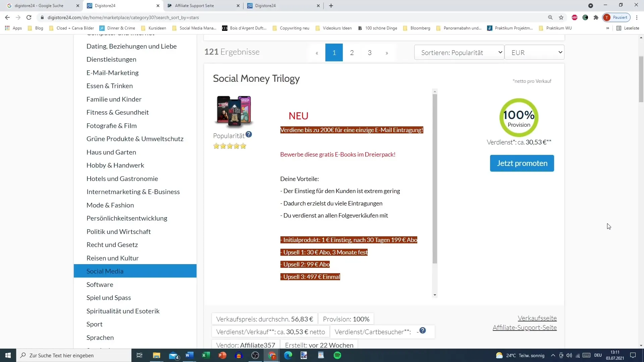Open Microsoft Edge from the taskbar

[288, 355]
